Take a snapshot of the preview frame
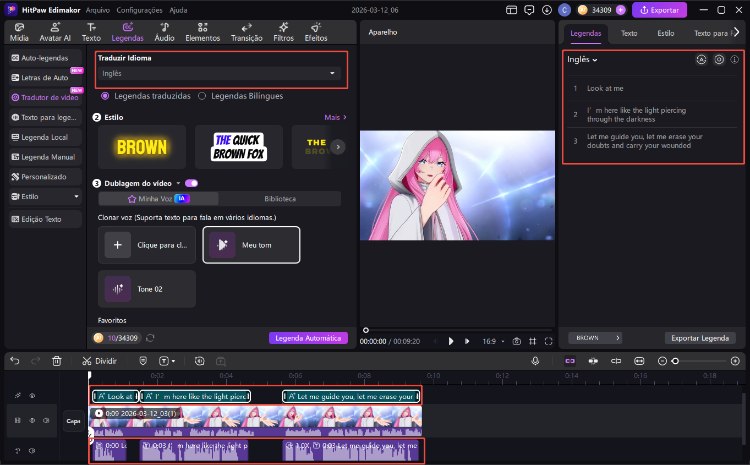The height and width of the screenshot is (465, 750). click(x=517, y=342)
